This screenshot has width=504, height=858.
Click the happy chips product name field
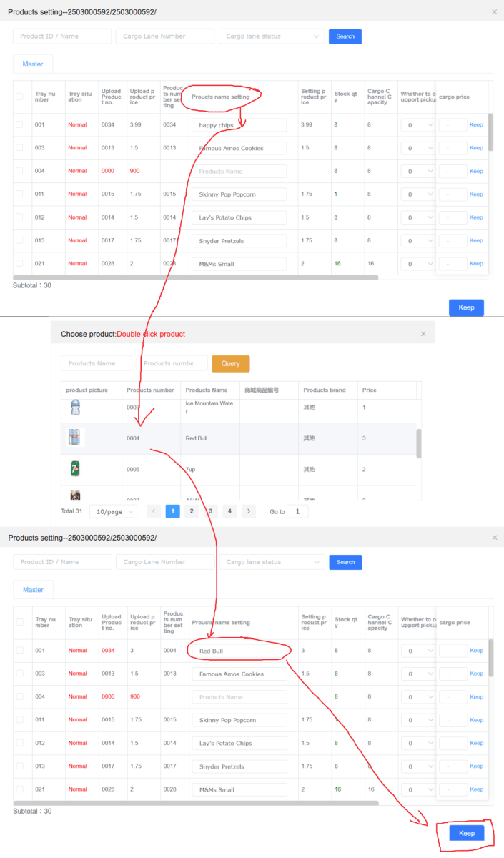click(239, 125)
